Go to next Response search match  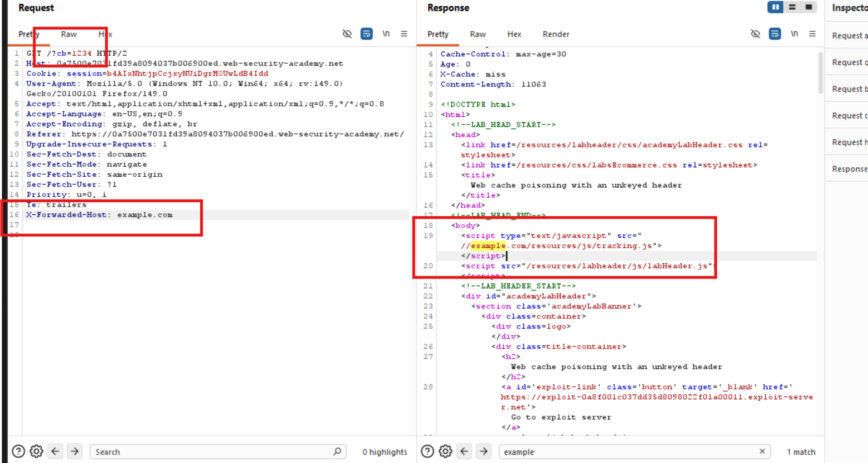(x=483, y=451)
